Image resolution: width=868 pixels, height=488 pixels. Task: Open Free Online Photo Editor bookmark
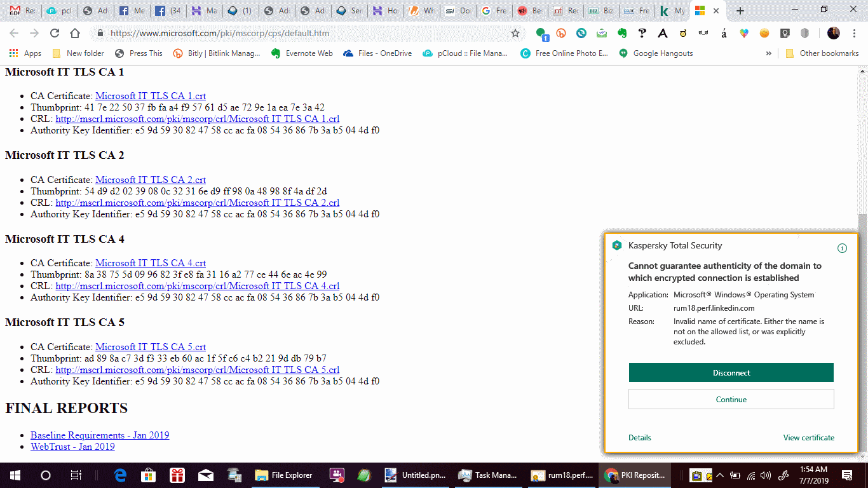coord(564,53)
